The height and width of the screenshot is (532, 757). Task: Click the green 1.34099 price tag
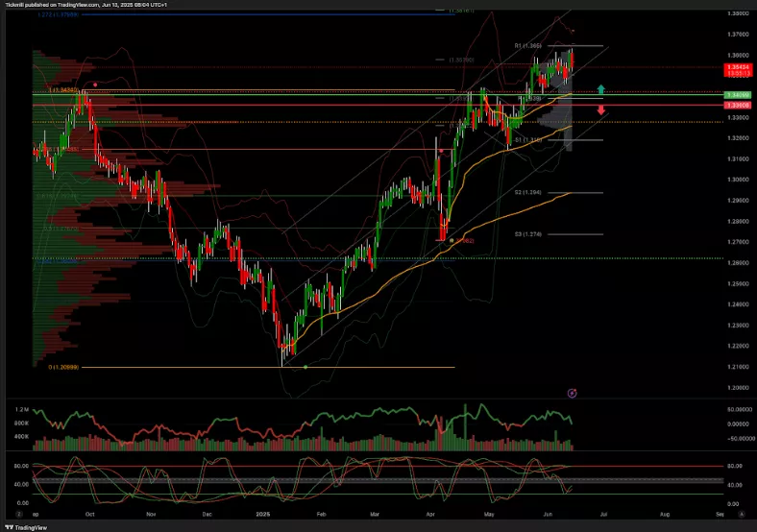(737, 96)
